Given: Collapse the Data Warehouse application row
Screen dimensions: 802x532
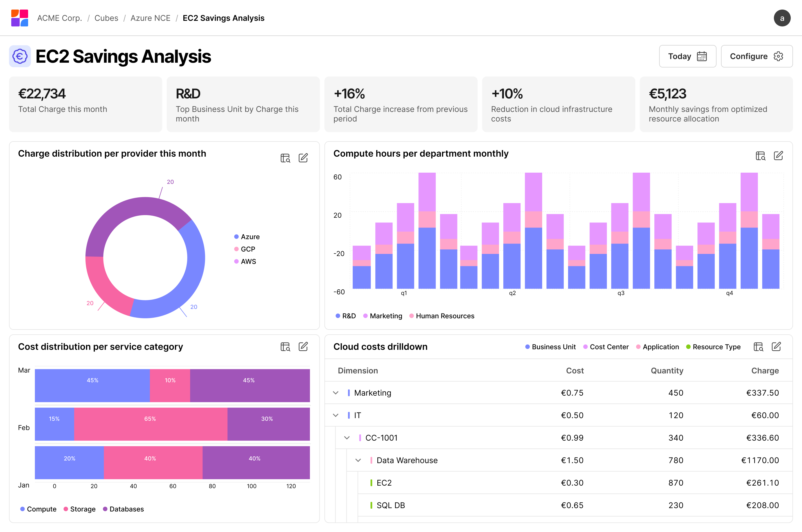Looking at the screenshot, I should coord(358,460).
